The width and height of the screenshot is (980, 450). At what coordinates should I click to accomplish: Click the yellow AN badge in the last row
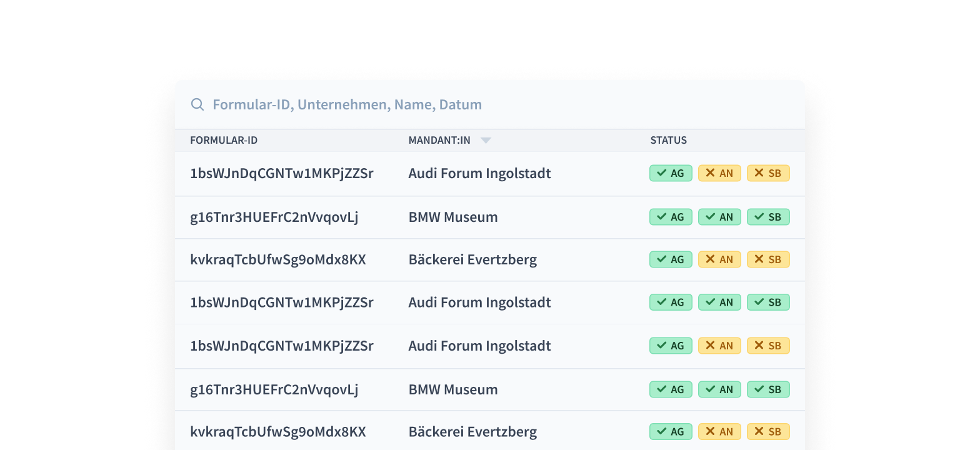(x=719, y=432)
